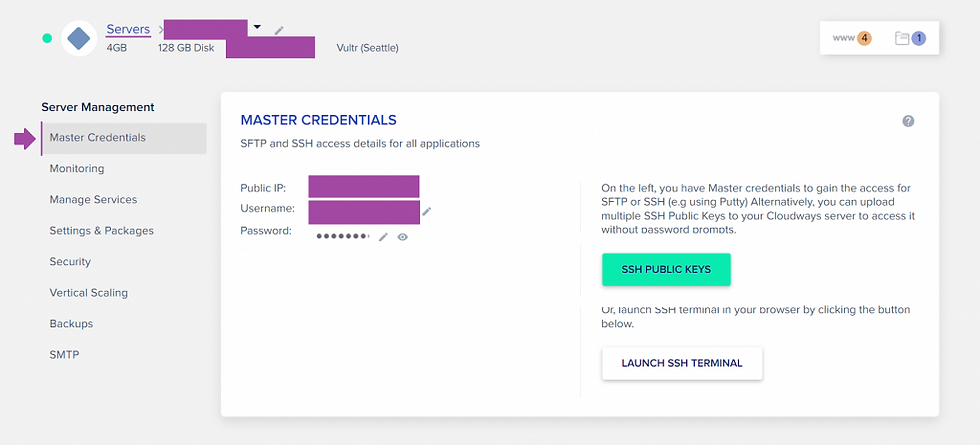
Task: Click the green server status dot
Action: pos(47,38)
